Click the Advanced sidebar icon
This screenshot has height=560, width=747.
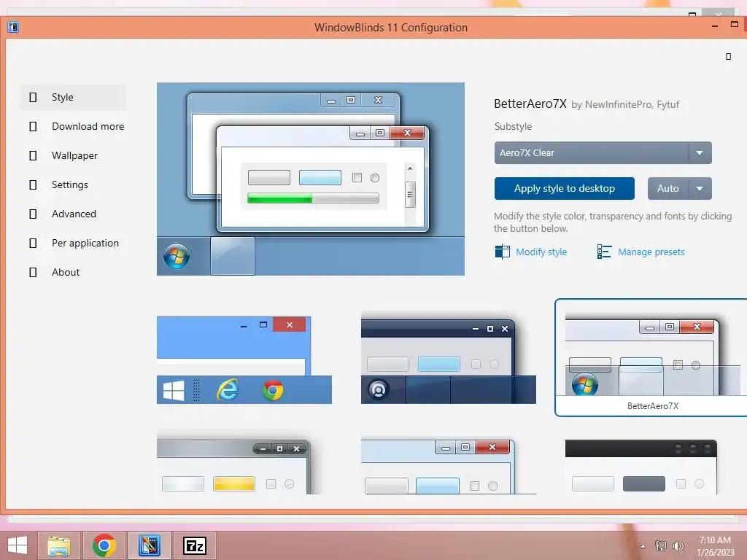[x=33, y=214]
